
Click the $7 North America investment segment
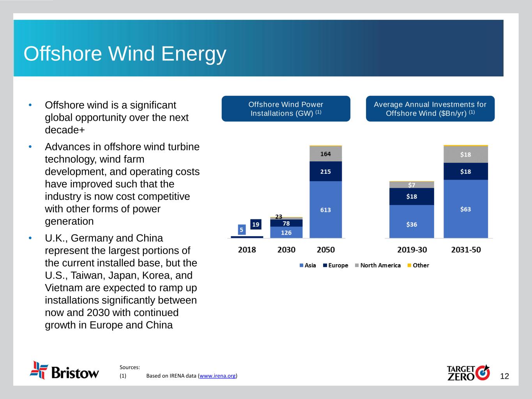[x=412, y=185]
